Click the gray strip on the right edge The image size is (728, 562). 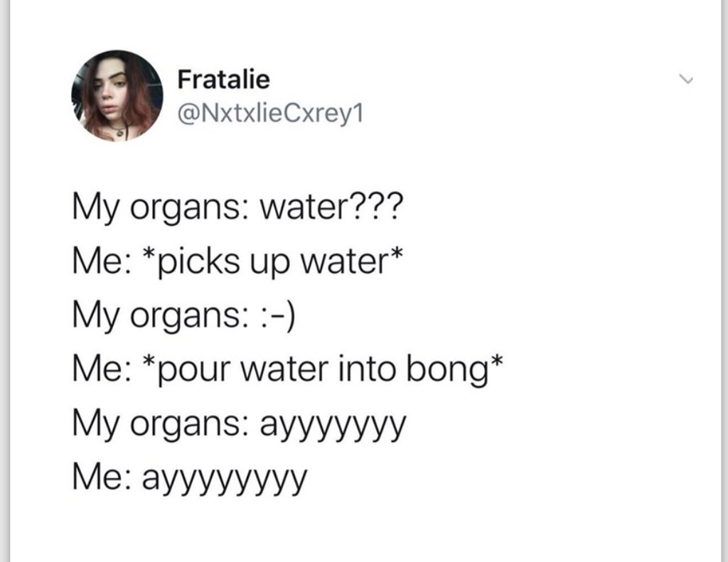(724, 281)
